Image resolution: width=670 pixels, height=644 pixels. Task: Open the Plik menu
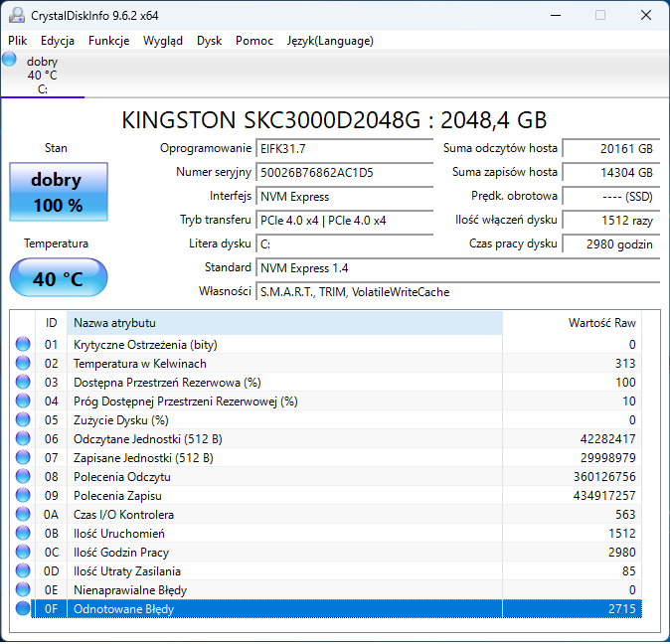[x=18, y=41]
